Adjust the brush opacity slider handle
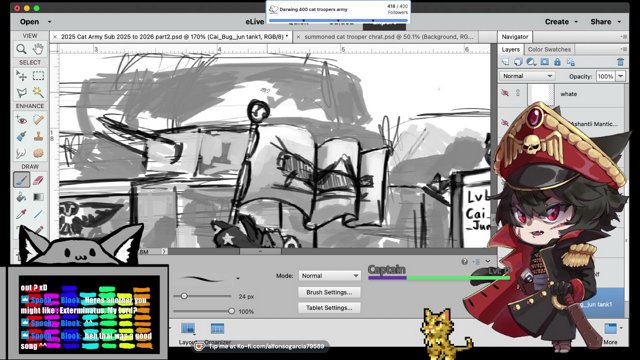 pyautogui.click(x=231, y=311)
